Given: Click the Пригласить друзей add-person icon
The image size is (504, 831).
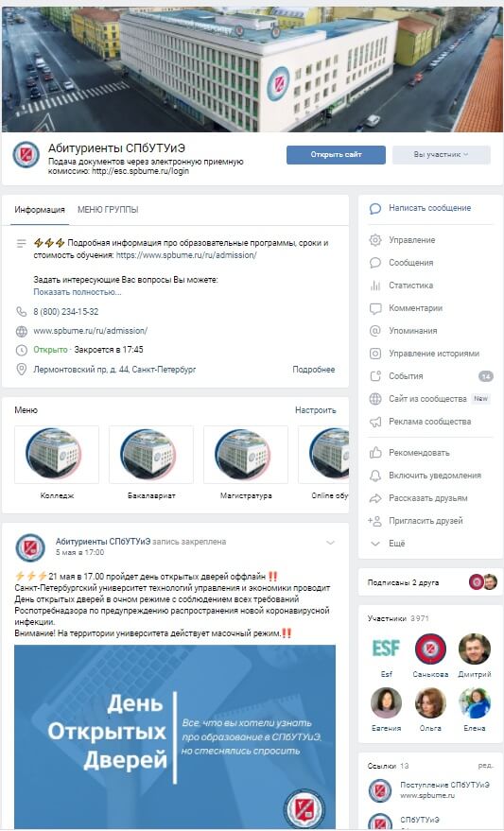Looking at the screenshot, I should pyautogui.click(x=374, y=521).
